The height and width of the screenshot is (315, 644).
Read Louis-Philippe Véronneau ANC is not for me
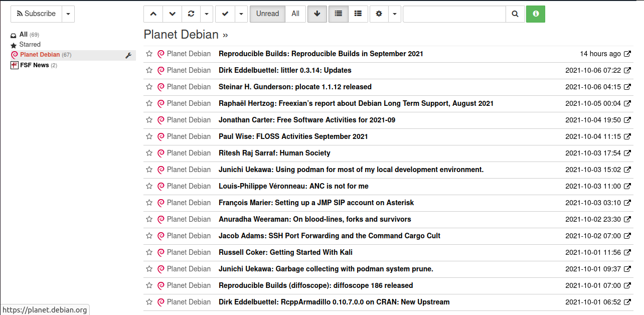tap(293, 186)
